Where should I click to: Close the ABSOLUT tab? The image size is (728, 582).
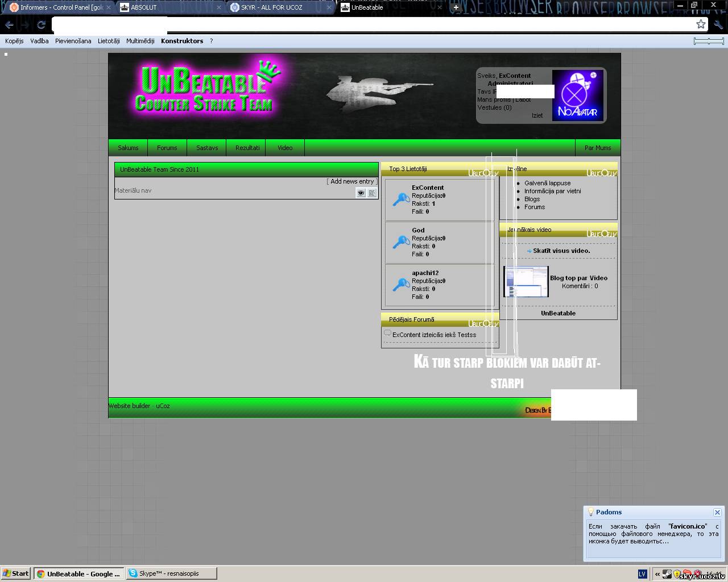coord(219,7)
